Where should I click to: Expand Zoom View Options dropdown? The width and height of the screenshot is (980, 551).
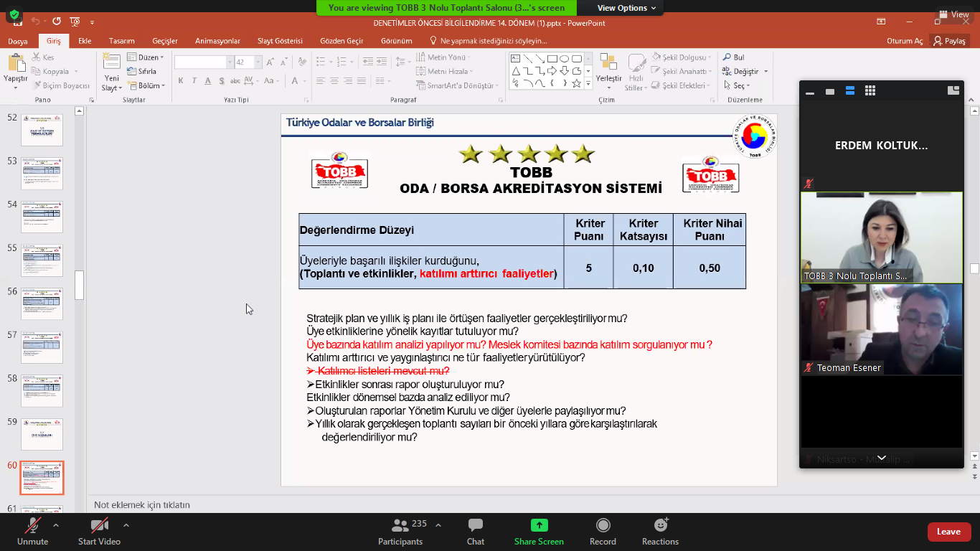coord(626,8)
